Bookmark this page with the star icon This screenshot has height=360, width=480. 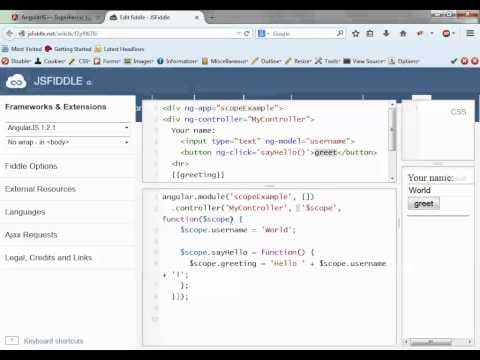pos(356,34)
